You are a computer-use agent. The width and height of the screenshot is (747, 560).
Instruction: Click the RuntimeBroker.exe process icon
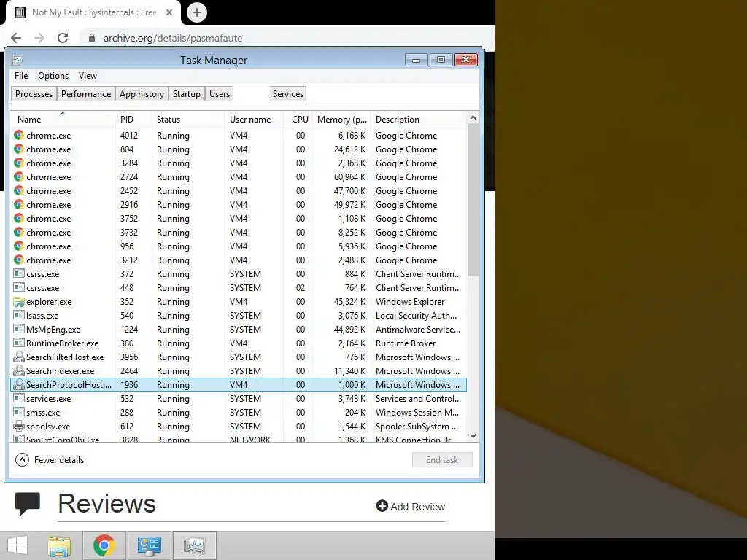18,343
